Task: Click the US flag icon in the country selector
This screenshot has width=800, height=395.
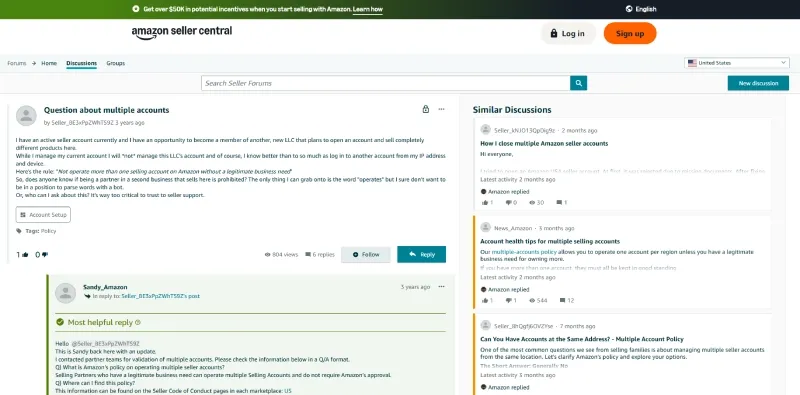Action: (692, 63)
